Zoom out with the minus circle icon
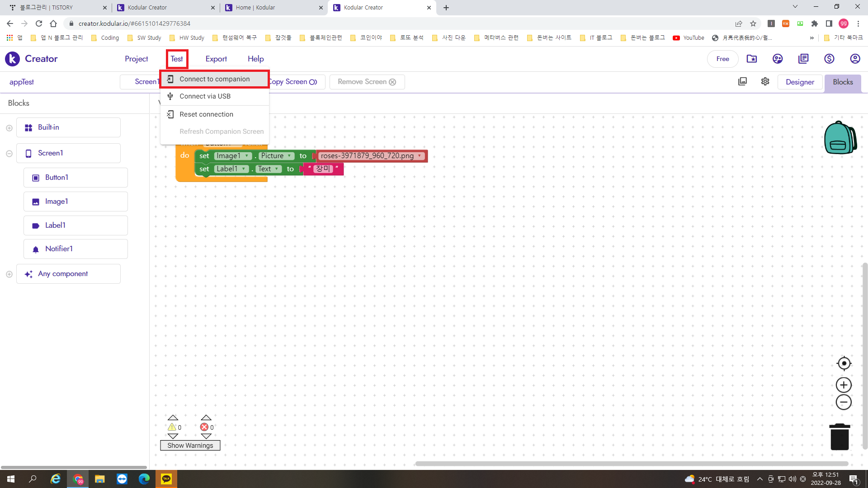 click(844, 402)
